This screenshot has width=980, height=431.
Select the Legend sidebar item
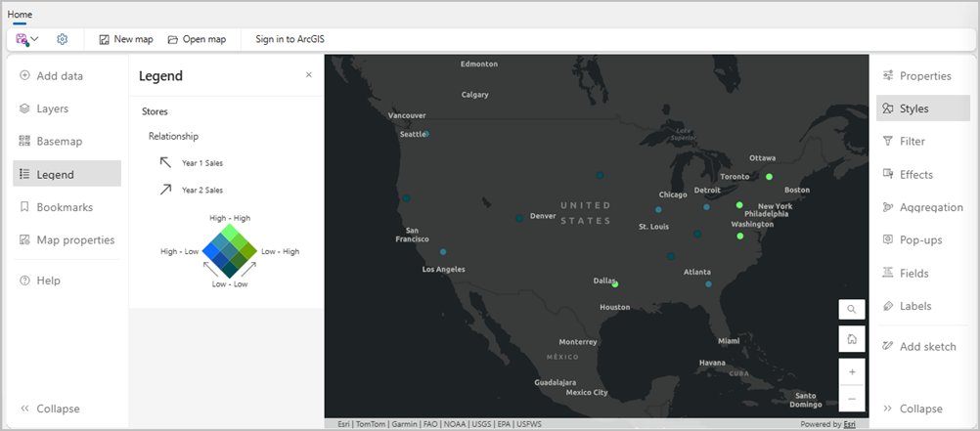point(67,174)
